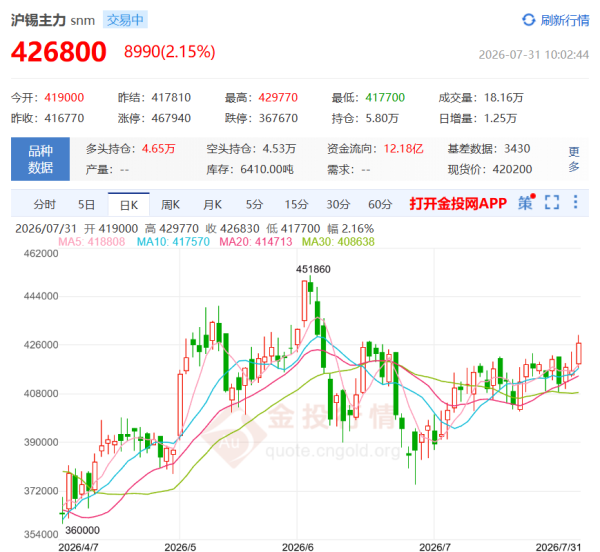Switch to the 5分 interval tab
Image resolution: width=600 pixels, height=552 pixels.
tap(254, 205)
